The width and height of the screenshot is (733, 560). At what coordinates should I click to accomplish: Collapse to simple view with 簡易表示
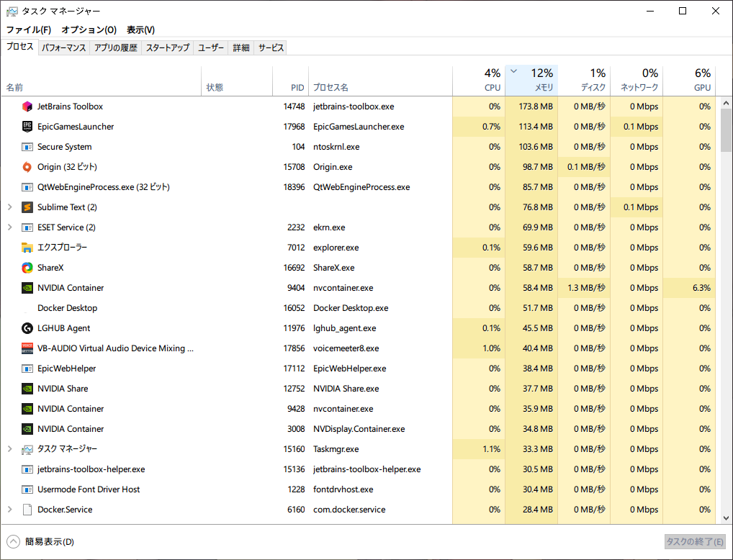[x=40, y=542]
